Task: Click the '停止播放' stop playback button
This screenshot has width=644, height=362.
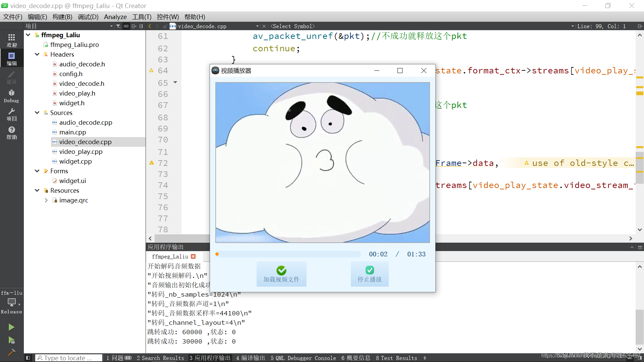Action: (370, 274)
